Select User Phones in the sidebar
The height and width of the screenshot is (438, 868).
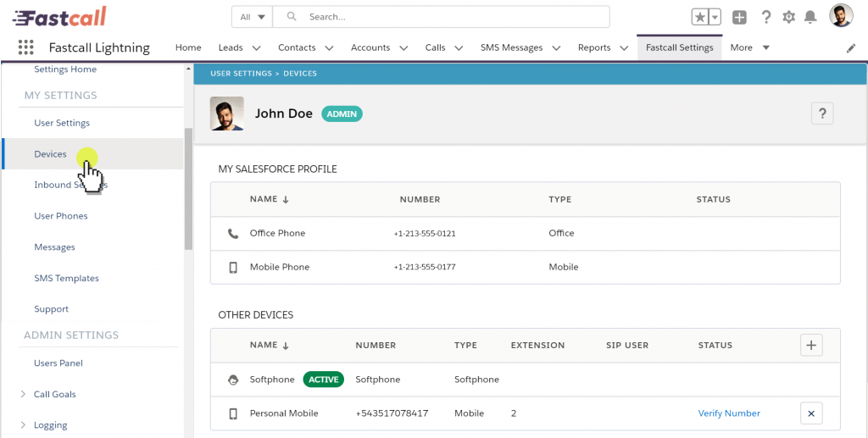click(60, 216)
